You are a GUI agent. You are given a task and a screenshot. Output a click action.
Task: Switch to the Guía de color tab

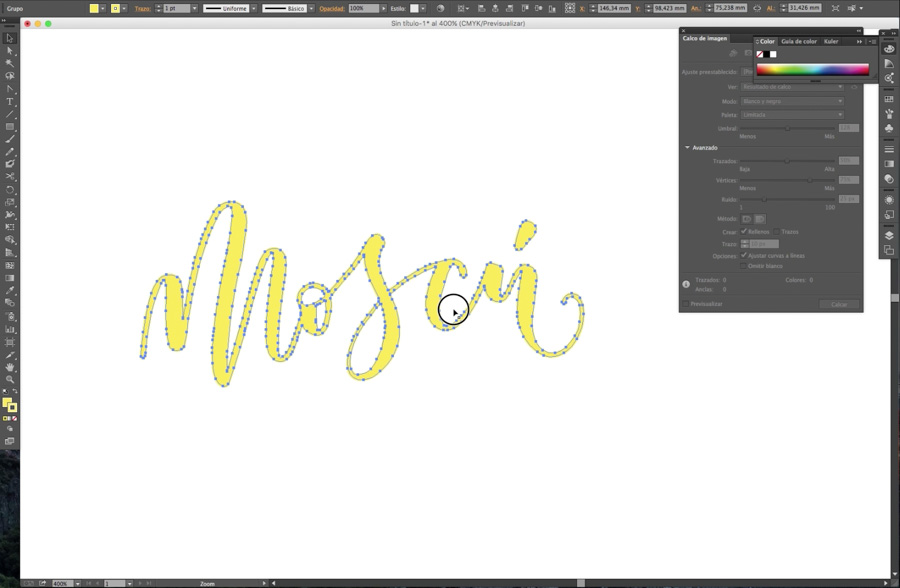pos(798,41)
